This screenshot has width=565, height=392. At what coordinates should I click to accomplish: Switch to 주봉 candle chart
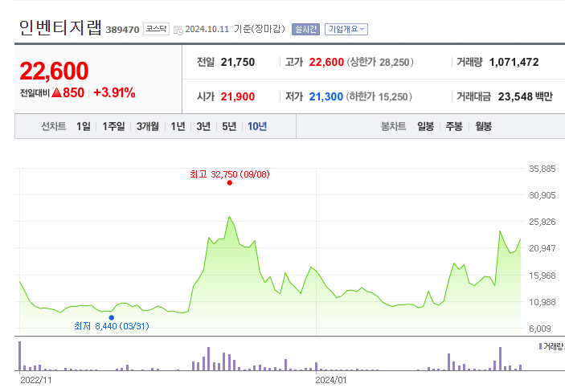click(x=454, y=126)
